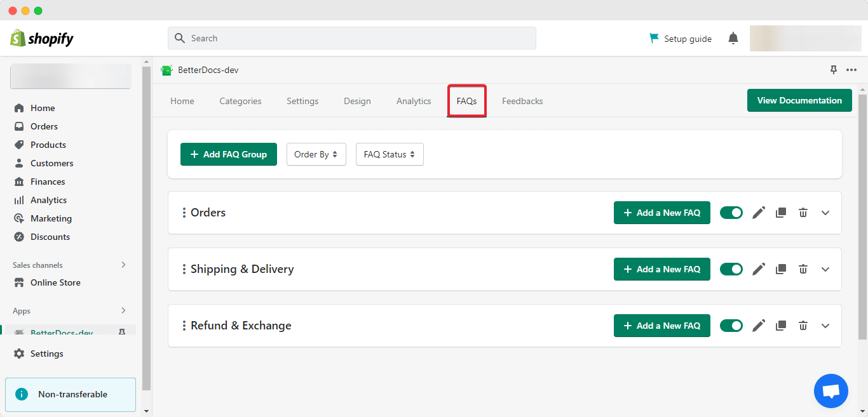
Task: Edit the Refund & Exchange group
Action: click(x=759, y=326)
